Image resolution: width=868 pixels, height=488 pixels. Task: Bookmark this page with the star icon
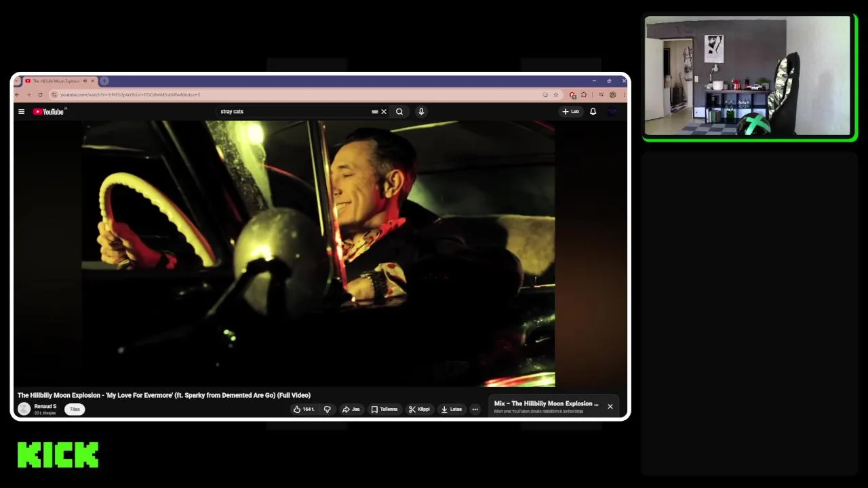[555, 95]
